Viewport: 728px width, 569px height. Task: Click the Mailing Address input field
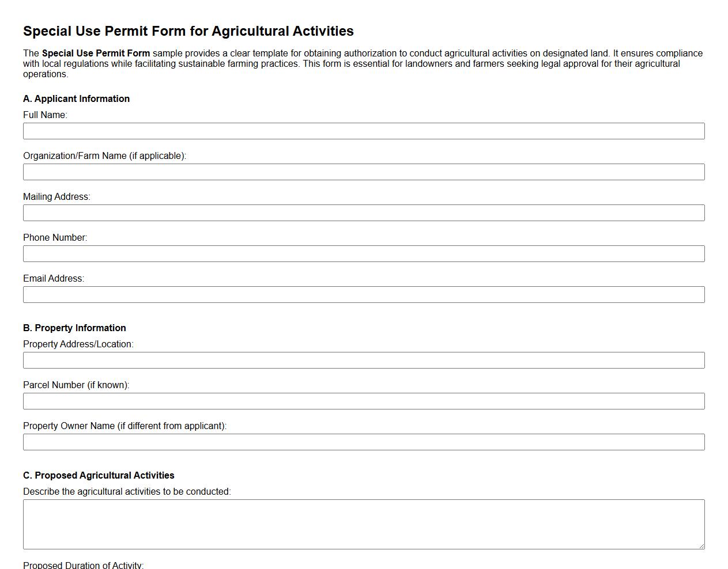(x=364, y=213)
